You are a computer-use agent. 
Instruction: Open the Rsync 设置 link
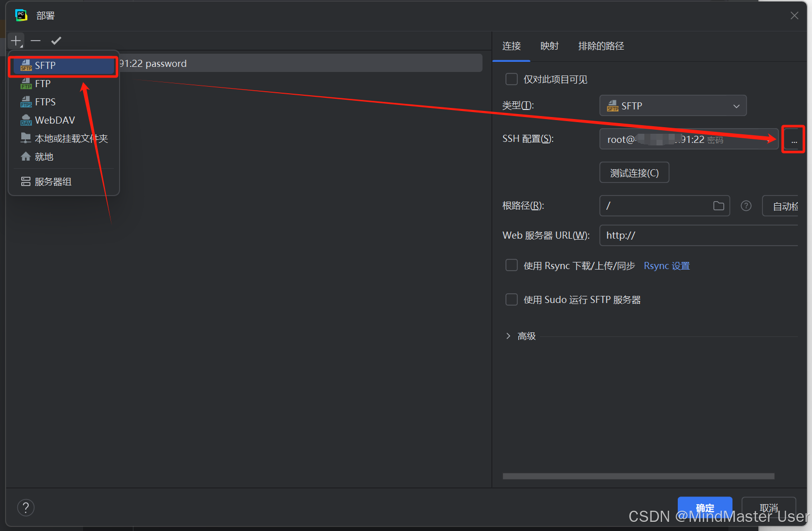[x=666, y=265]
